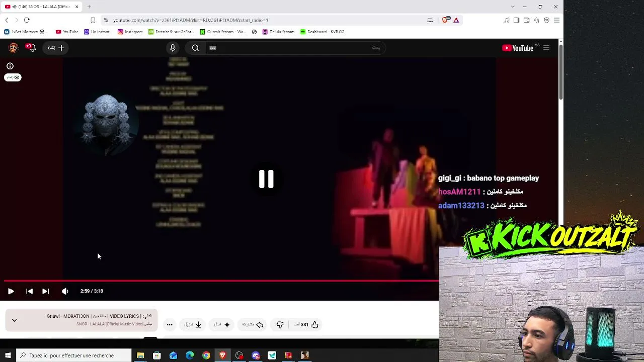644x362 pixels.
Task: Open the Brave wallet icon in toolbar
Action: [527, 20]
